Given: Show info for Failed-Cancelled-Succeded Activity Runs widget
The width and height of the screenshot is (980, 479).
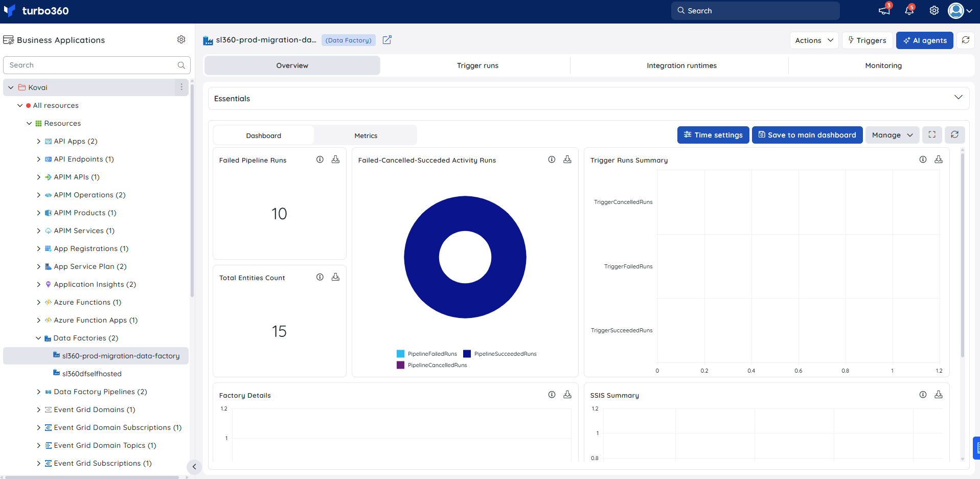Looking at the screenshot, I should click(552, 159).
